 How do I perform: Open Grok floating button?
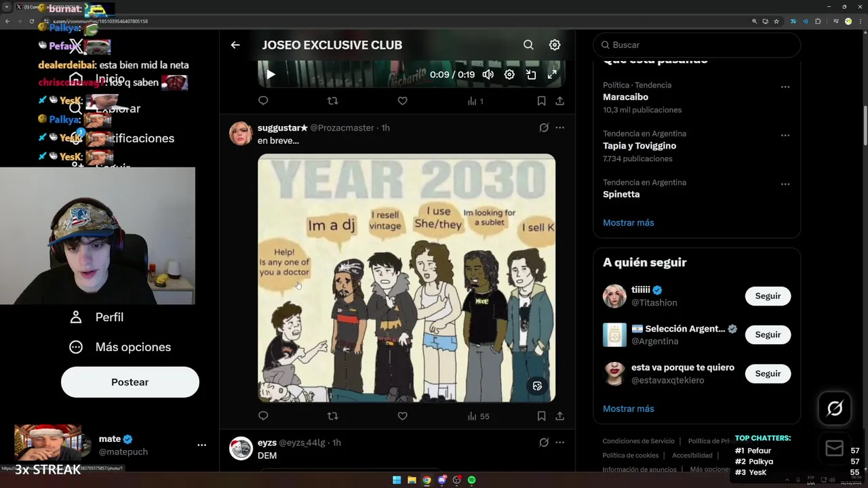click(x=835, y=408)
